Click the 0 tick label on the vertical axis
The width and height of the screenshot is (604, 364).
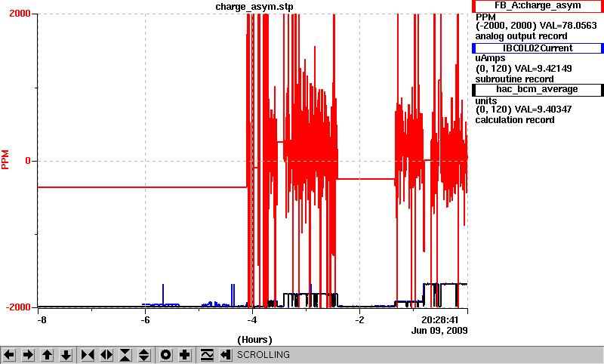point(28,161)
